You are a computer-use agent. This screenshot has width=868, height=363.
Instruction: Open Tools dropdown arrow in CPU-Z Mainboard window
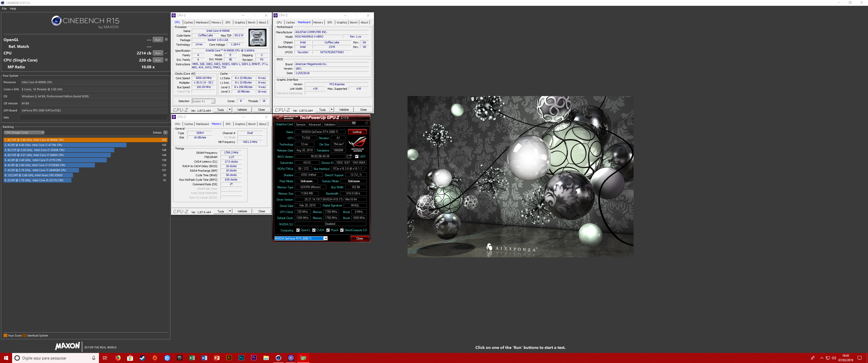pos(332,109)
